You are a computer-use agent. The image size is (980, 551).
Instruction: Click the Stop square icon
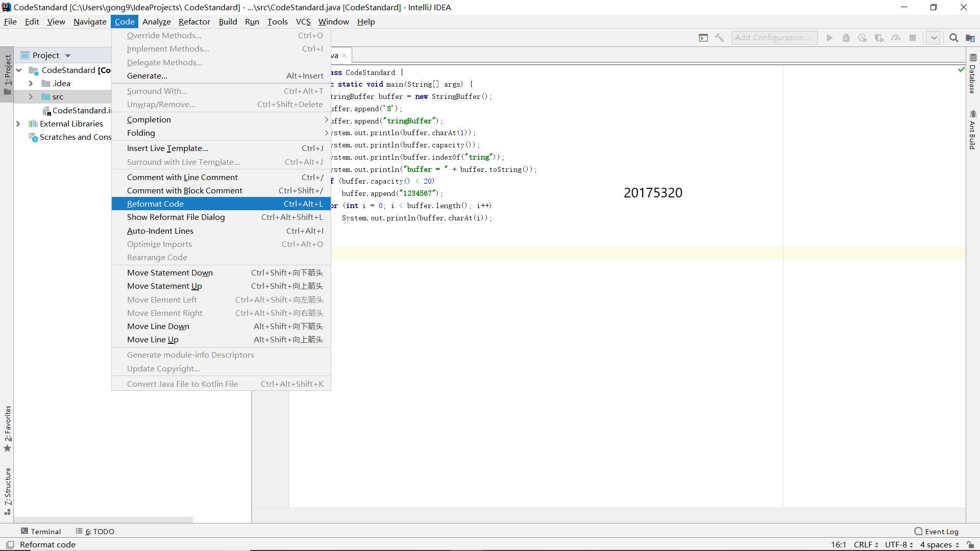pyautogui.click(x=913, y=38)
